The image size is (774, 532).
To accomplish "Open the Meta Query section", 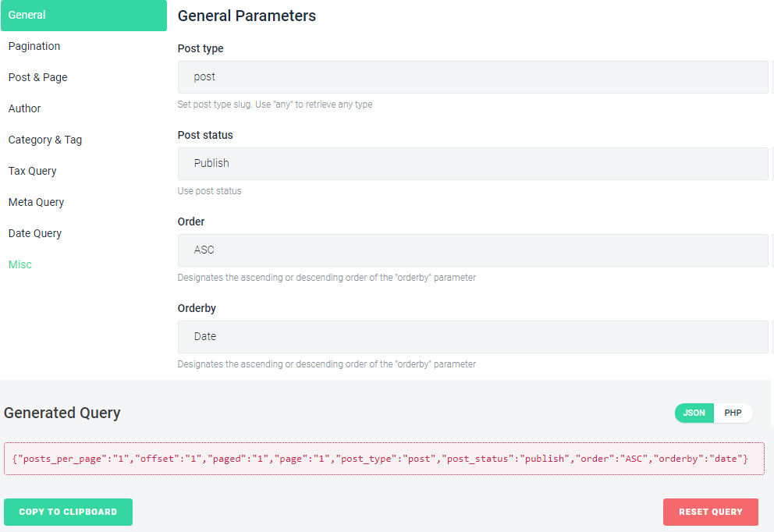I will pyautogui.click(x=36, y=202).
